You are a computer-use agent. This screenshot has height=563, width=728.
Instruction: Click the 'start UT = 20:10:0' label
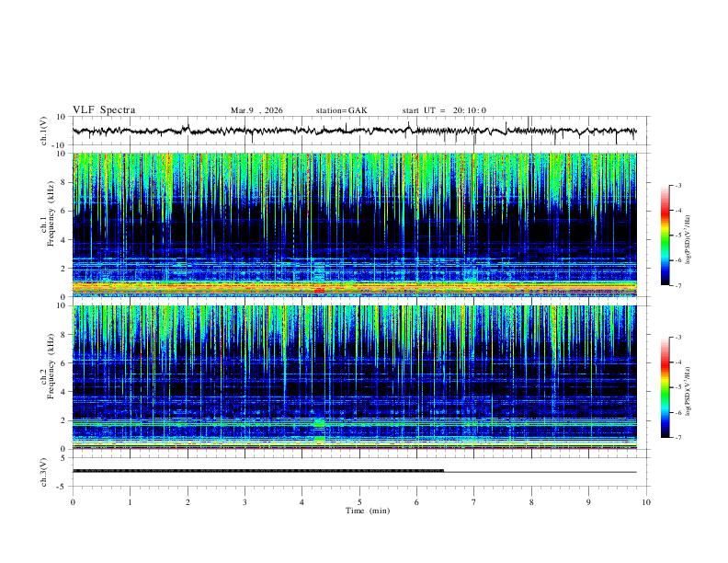pyautogui.click(x=444, y=110)
